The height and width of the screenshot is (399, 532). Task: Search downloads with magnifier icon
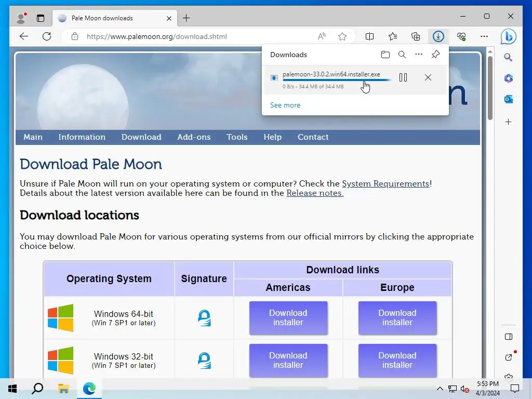coord(402,55)
